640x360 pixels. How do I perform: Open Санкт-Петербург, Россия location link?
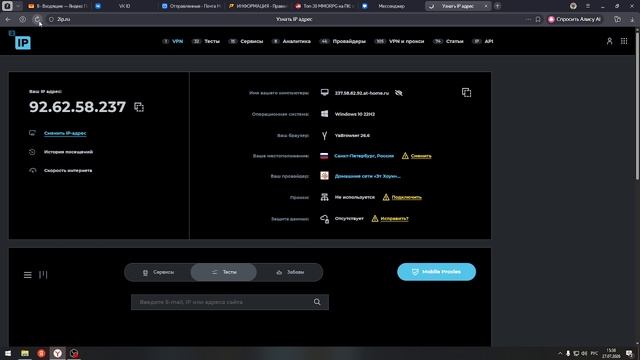tap(364, 156)
